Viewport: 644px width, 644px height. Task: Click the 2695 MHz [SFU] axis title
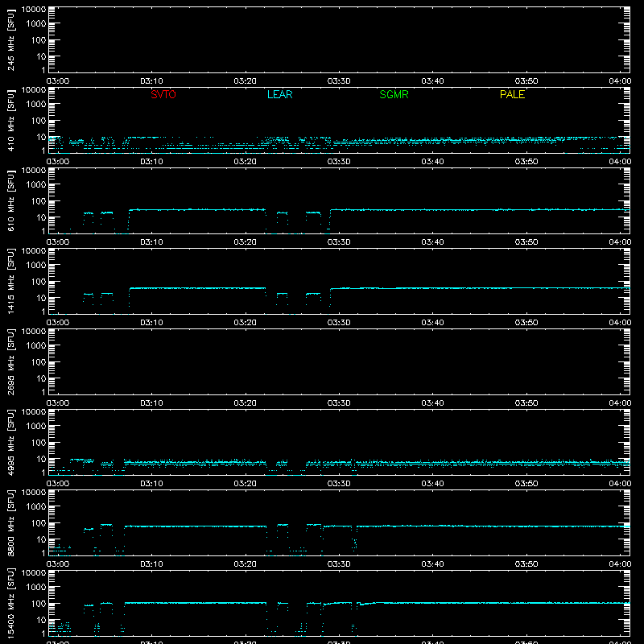(10, 361)
